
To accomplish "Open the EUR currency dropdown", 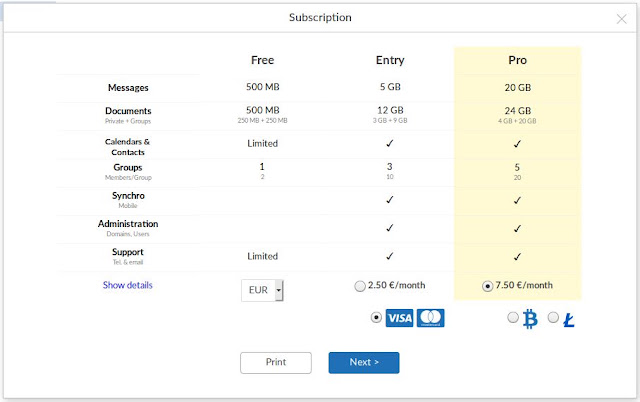I will coord(262,290).
